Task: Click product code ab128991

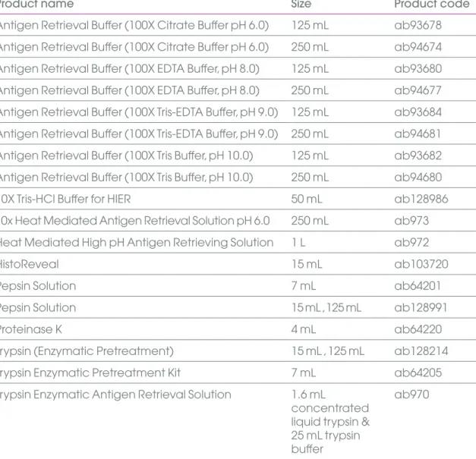Action: pos(421,307)
